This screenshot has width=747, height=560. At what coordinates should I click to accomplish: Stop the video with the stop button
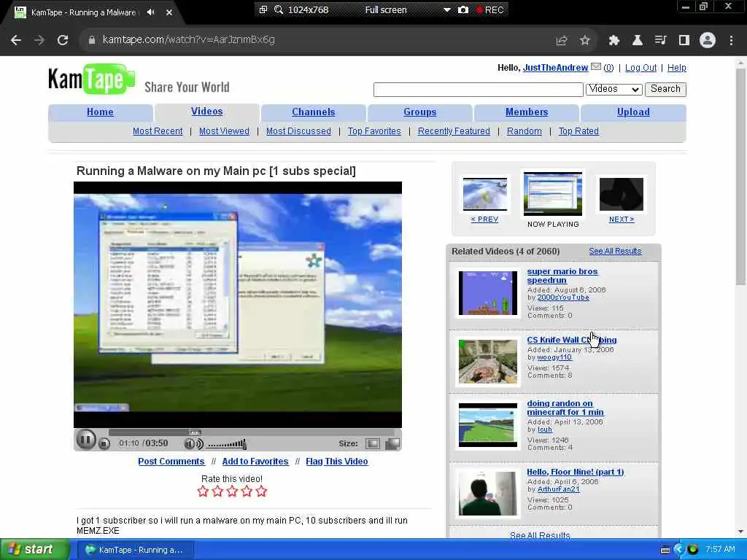pyautogui.click(x=104, y=444)
